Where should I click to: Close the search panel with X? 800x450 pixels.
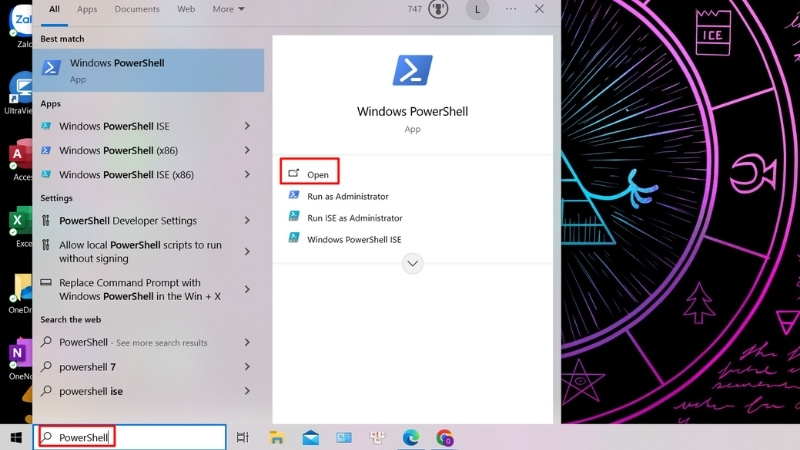539,9
